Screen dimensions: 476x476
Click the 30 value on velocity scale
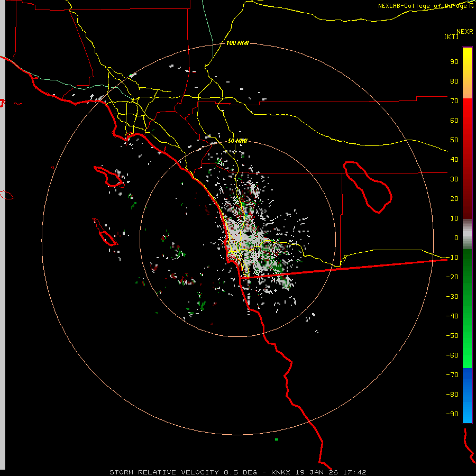[454, 179]
